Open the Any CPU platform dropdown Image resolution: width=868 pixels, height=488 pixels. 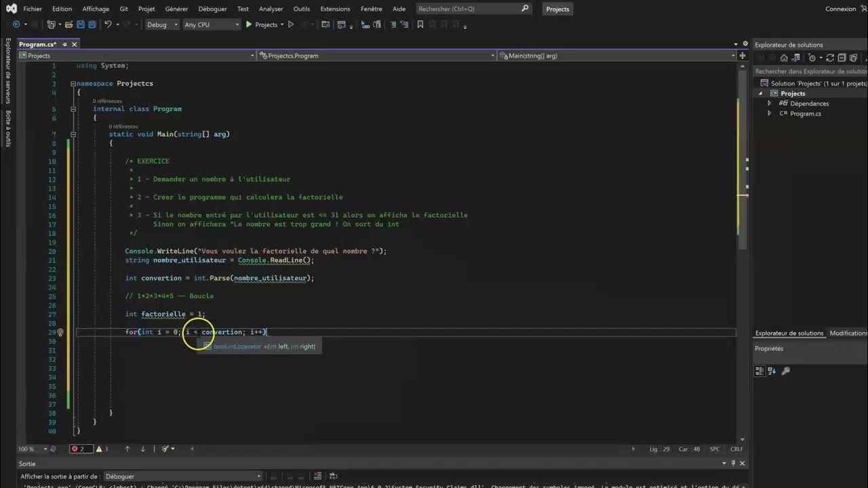tap(212, 24)
